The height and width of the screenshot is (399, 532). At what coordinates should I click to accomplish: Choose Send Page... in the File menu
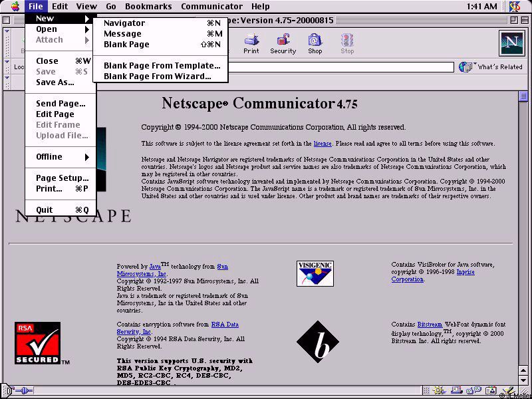tap(61, 104)
